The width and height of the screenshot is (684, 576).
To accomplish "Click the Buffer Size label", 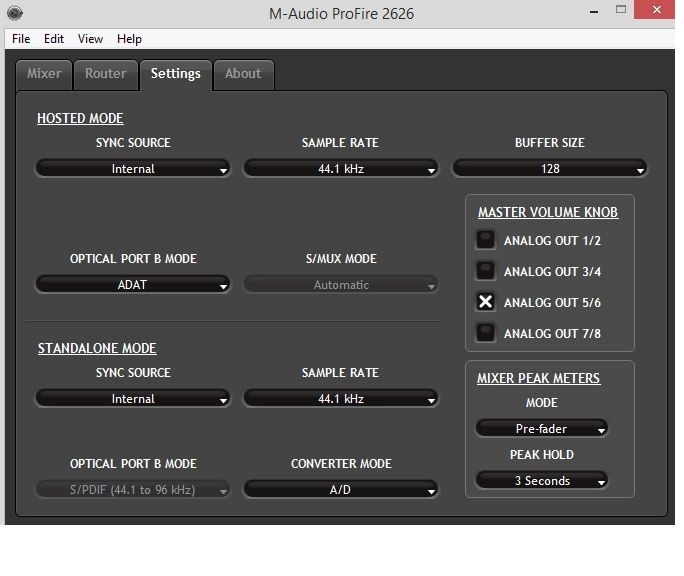I will tap(550, 143).
